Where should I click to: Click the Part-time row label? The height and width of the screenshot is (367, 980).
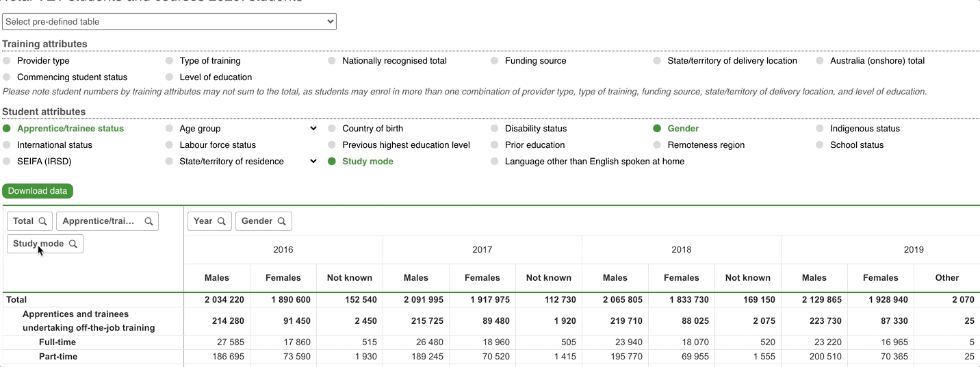pos(58,357)
